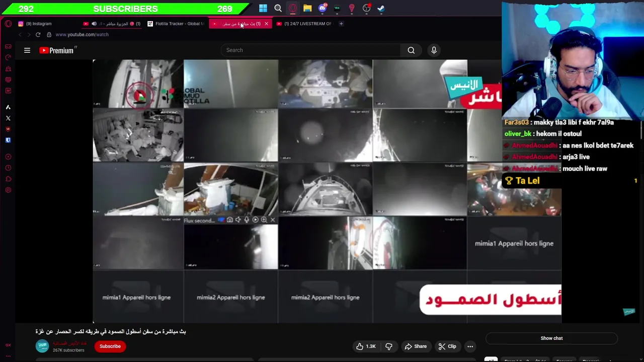Focus the www.youtube.com/watch address bar
Viewport: 644px width, 362px height.
[82, 35]
